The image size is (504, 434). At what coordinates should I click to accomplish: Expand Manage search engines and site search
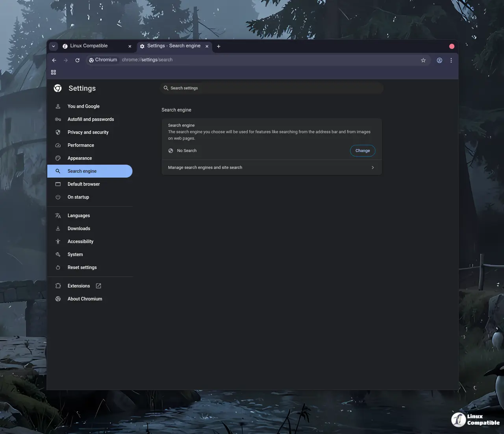pyautogui.click(x=271, y=168)
